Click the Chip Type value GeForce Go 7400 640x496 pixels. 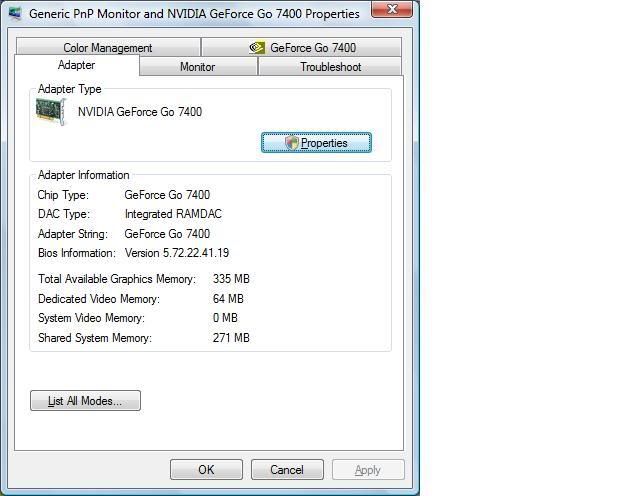point(167,195)
